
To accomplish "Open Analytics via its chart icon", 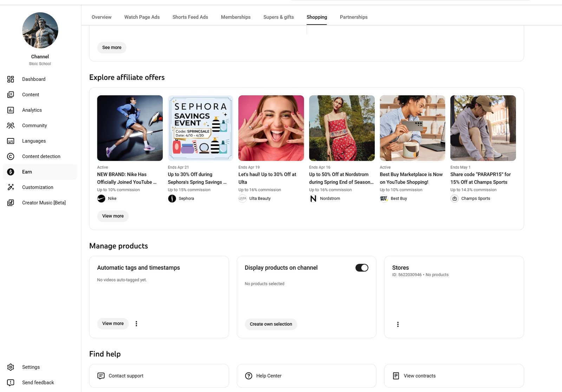I will (11, 110).
